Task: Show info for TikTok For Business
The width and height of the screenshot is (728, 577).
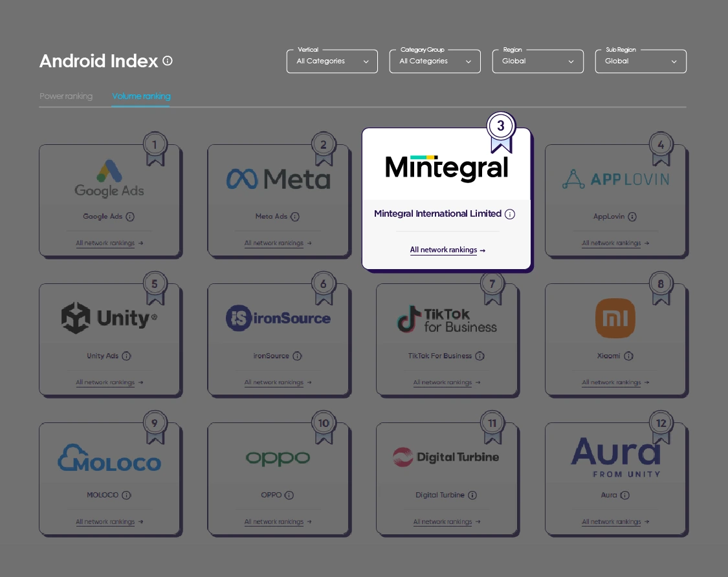Action: [x=480, y=356]
